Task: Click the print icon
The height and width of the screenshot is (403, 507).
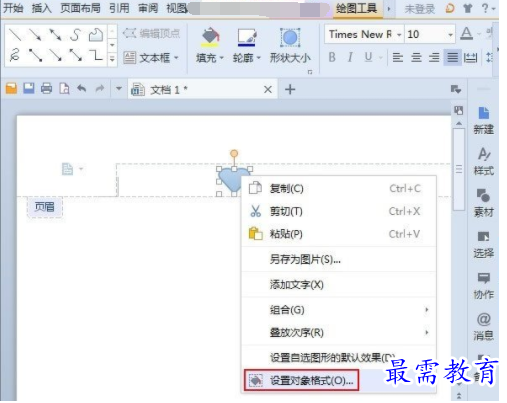Action: pyautogui.click(x=46, y=89)
